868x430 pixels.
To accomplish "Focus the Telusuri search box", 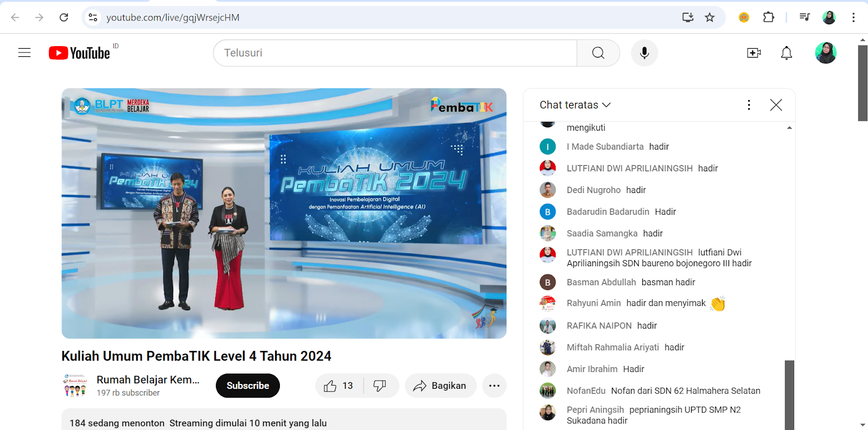I will (395, 53).
